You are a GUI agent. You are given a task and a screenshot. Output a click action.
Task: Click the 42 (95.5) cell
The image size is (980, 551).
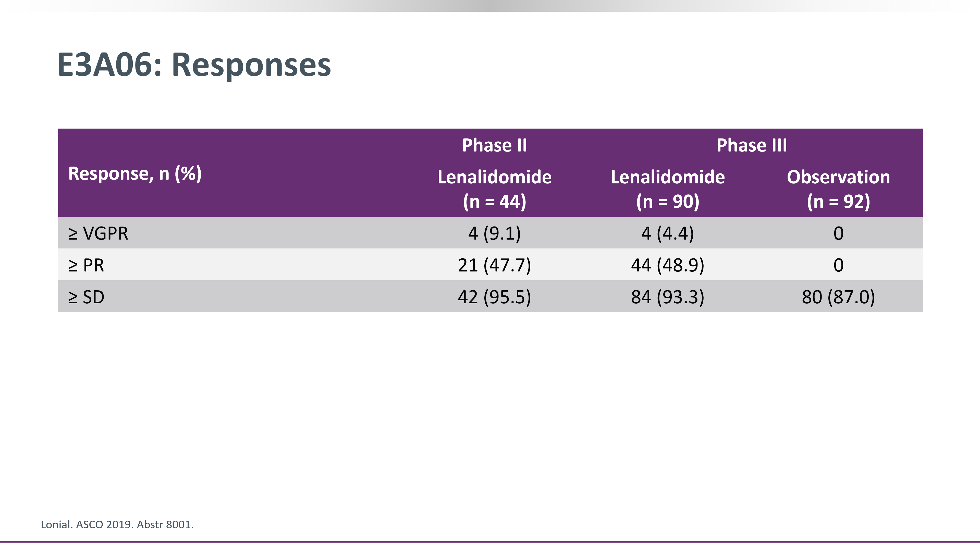tap(494, 297)
